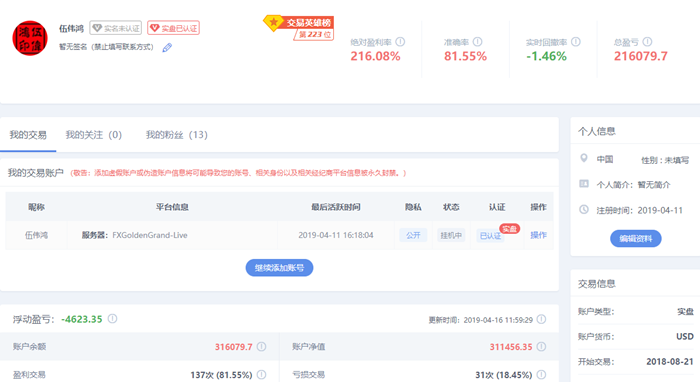Viewport: 700px width, 382px height.
Task: Click info icon beside 绝对盈利率
Action: tap(400, 42)
